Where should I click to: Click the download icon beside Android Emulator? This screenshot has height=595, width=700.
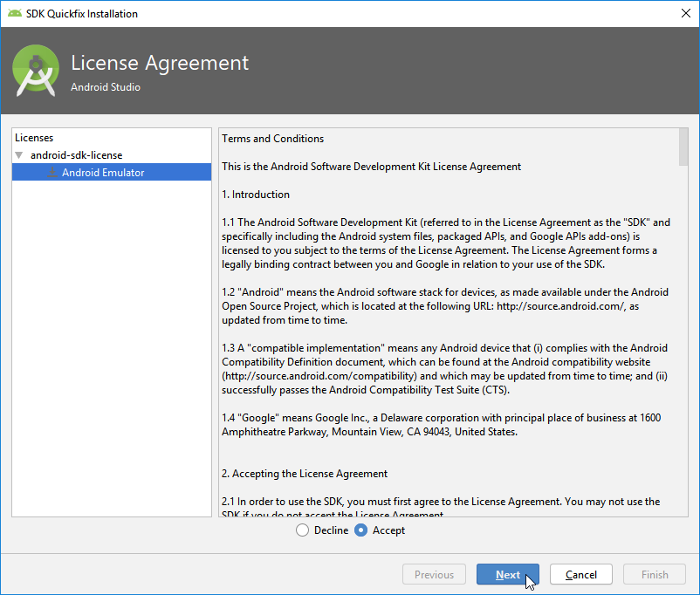tap(52, 173)
